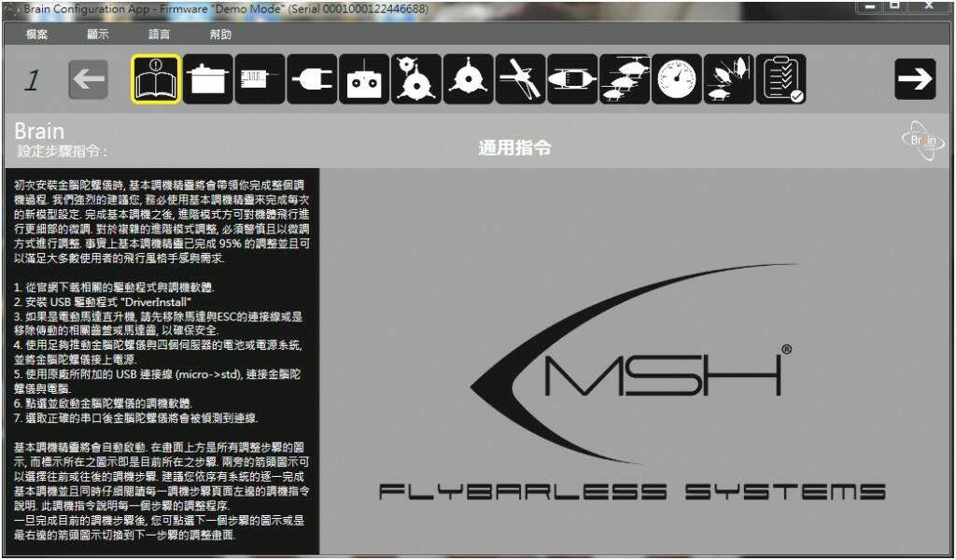Open the 顯示 menu
Viewport: 956px width, 560px height.
coord(98,35)
